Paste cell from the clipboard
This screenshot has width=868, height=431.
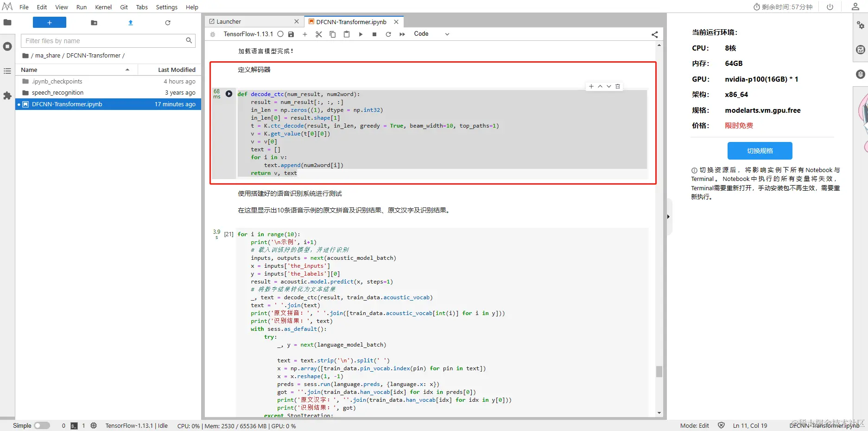pyautogui.click(x=347, y=34)
